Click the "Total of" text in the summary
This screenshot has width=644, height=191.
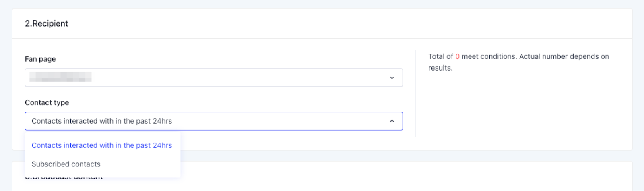point(440,57)
